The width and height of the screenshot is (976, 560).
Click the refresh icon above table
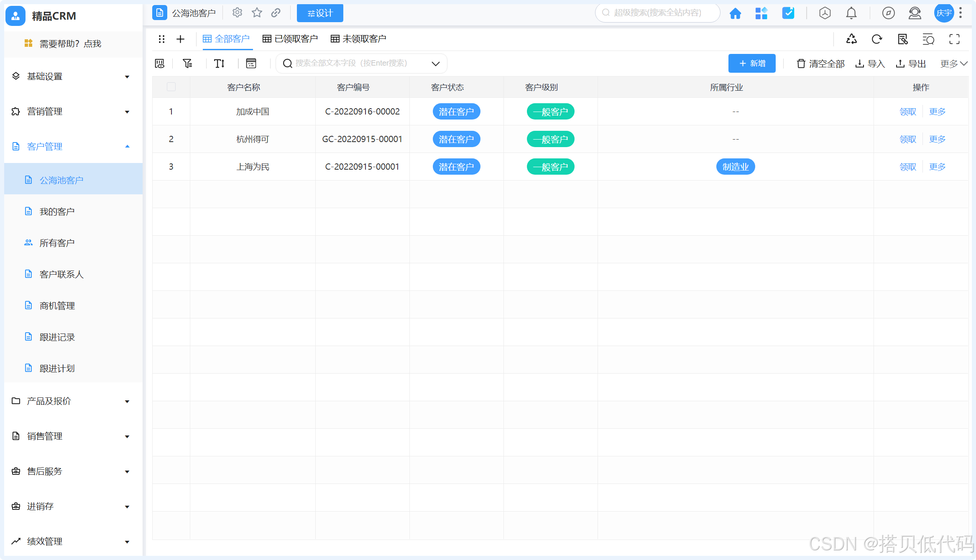click(877, 39)
